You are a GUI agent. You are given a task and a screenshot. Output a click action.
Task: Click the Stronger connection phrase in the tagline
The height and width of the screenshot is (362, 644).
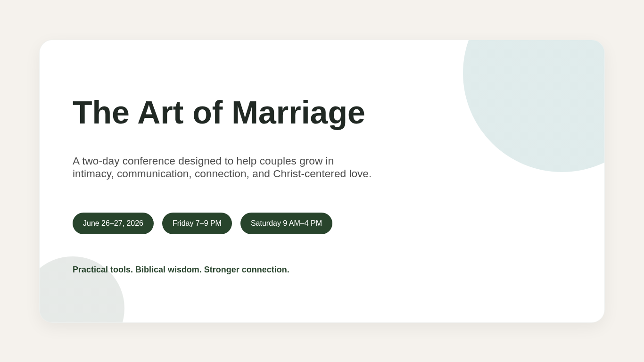(247, 270)
